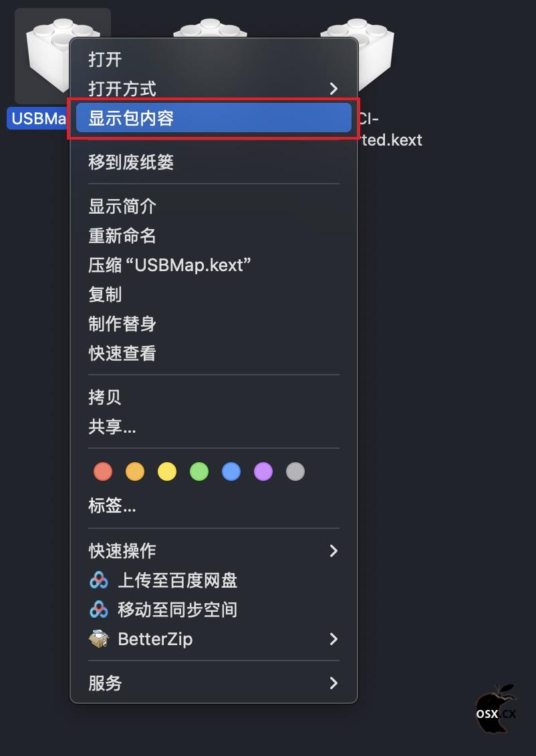536x756 pixels.
Task: Apply the orange color tag
Action: coord(135,471)
